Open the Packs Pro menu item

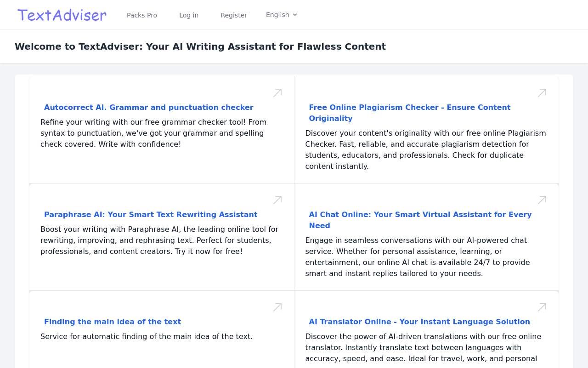point(142,15)
